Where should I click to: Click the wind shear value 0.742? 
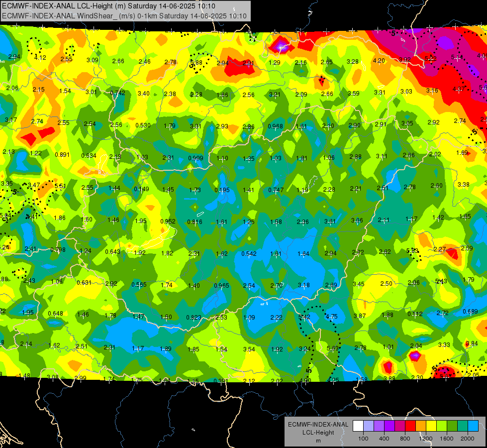(x=117, y=93)
